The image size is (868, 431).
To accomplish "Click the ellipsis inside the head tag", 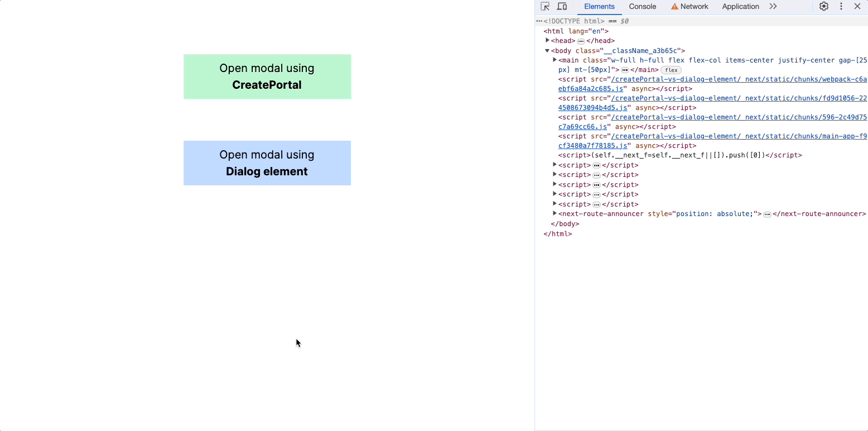I will 581,41.
